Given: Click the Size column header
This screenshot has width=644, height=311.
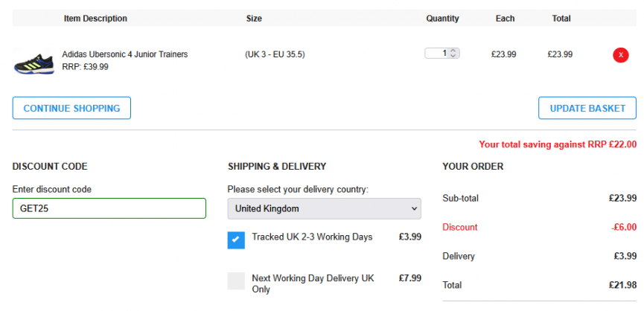Looking at the screenshot, I should (254, 19).
